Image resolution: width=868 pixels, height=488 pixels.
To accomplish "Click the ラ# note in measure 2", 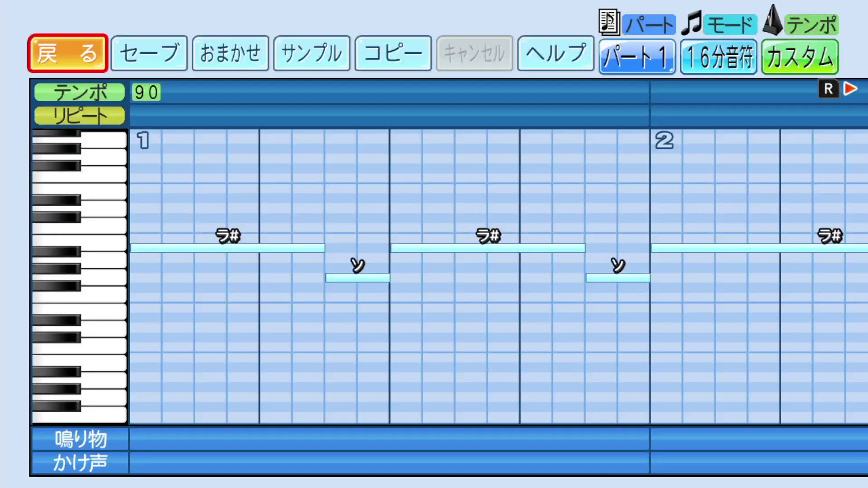I will tap(759, 248).
